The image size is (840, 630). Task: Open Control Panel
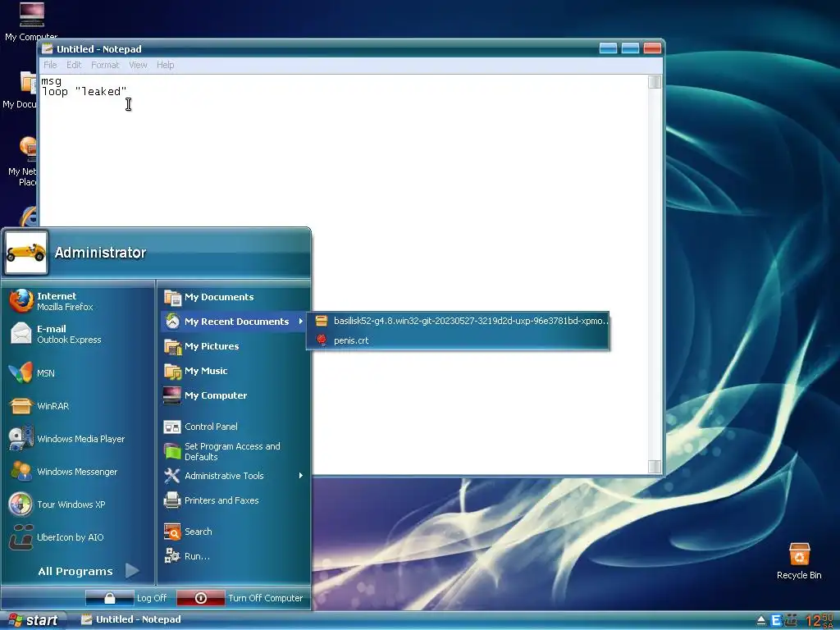234,427
